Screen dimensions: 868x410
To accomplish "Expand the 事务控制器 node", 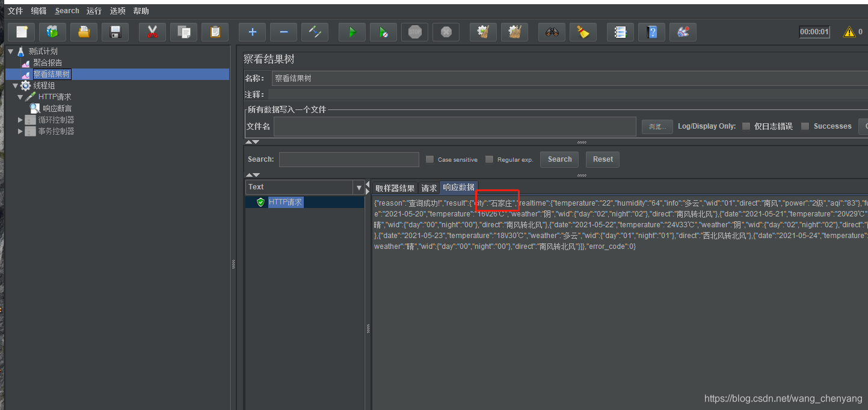I will (x=20, y=131).
